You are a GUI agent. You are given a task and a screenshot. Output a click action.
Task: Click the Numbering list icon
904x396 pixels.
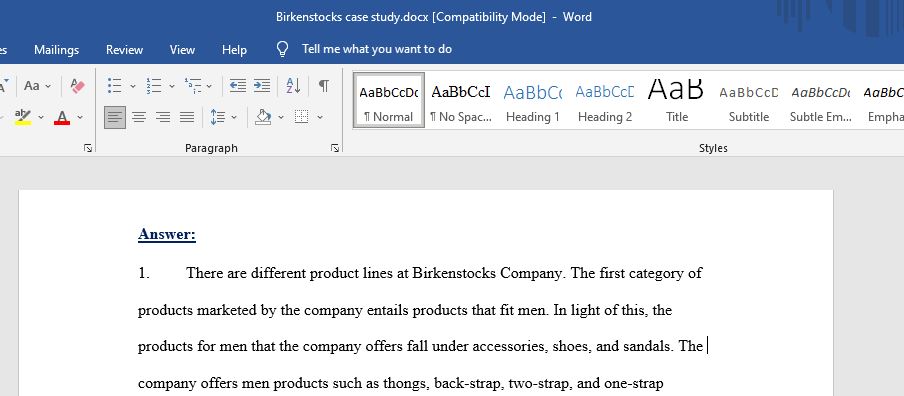(154, 86)
